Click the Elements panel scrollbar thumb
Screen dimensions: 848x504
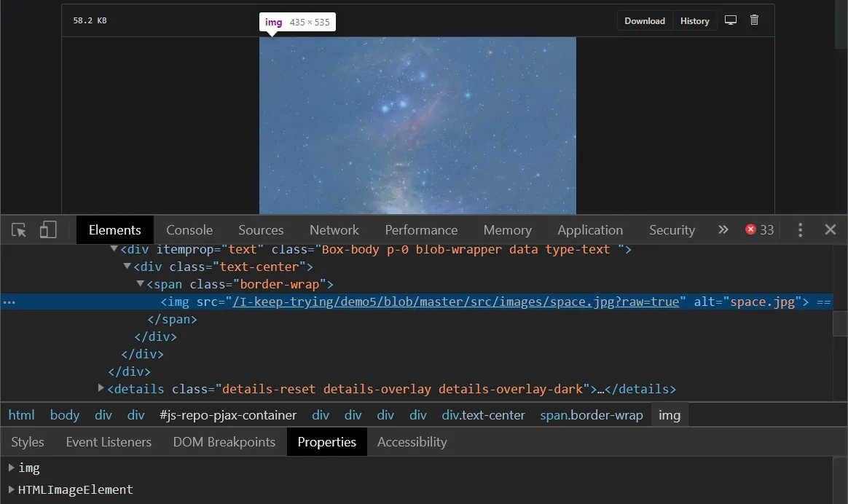[840, 324]
